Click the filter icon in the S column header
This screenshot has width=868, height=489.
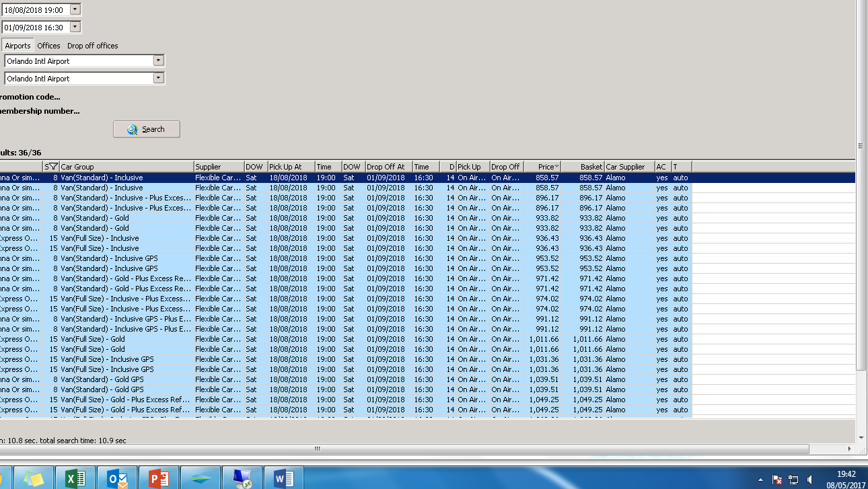coord(53,167)
